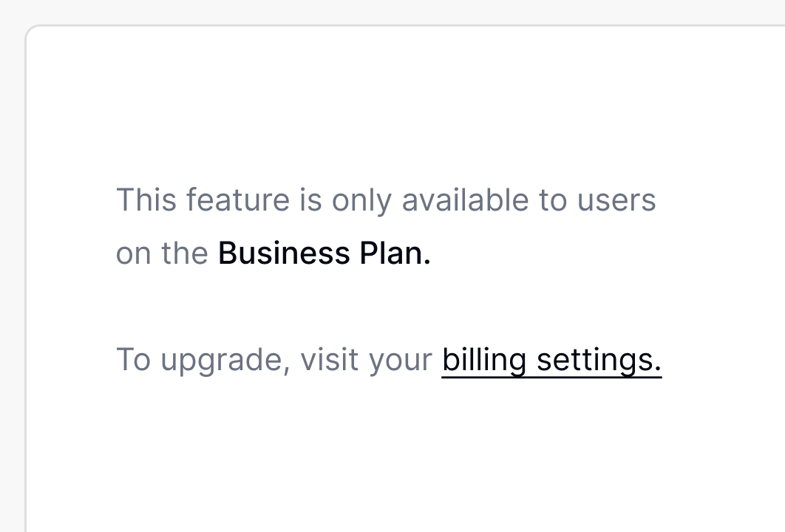This screenshot has width=785, height=532.
Task: Click the word "Business" in bold text
Action: point(284,253)
